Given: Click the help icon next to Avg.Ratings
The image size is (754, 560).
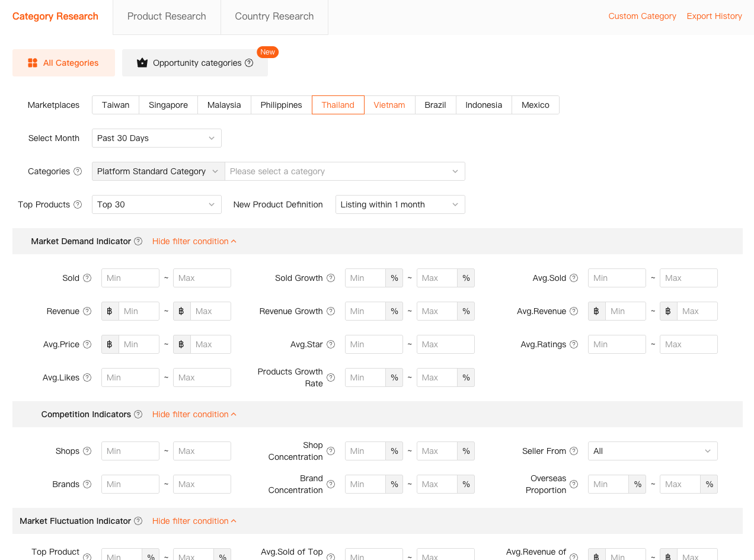Looking at the screenshot, I should (574, 344).
